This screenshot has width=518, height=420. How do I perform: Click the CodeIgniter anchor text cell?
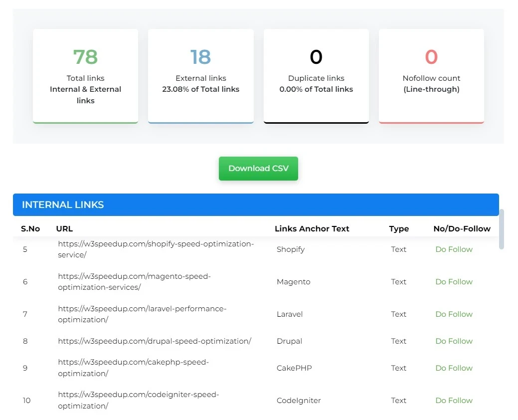[299, 401]
